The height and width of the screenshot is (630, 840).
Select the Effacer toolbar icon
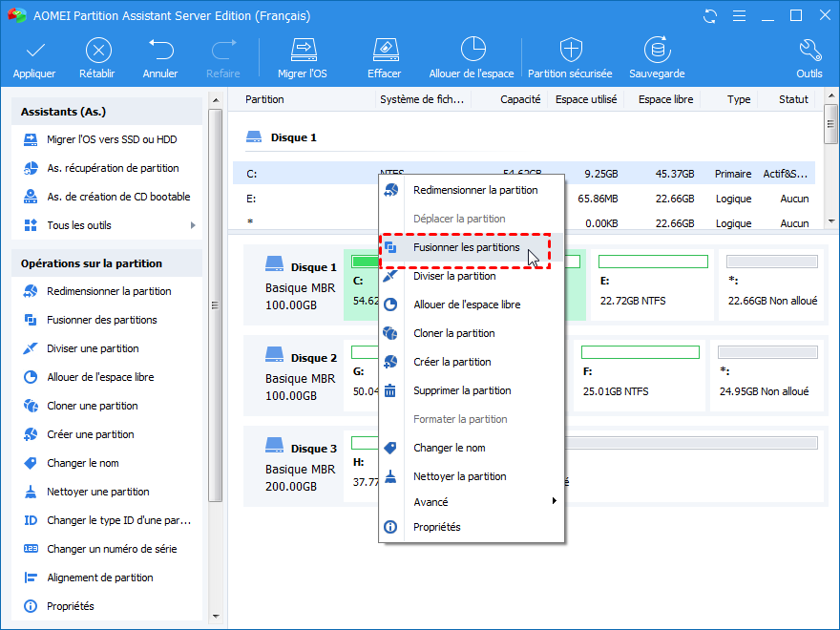[384, 51]
